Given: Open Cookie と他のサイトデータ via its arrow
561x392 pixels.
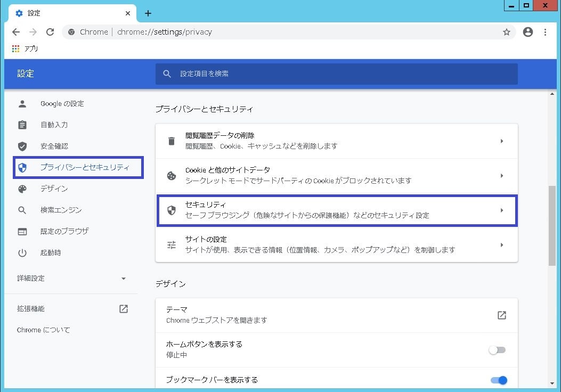Looking at the screenshot, I should (x=502, y=176).
